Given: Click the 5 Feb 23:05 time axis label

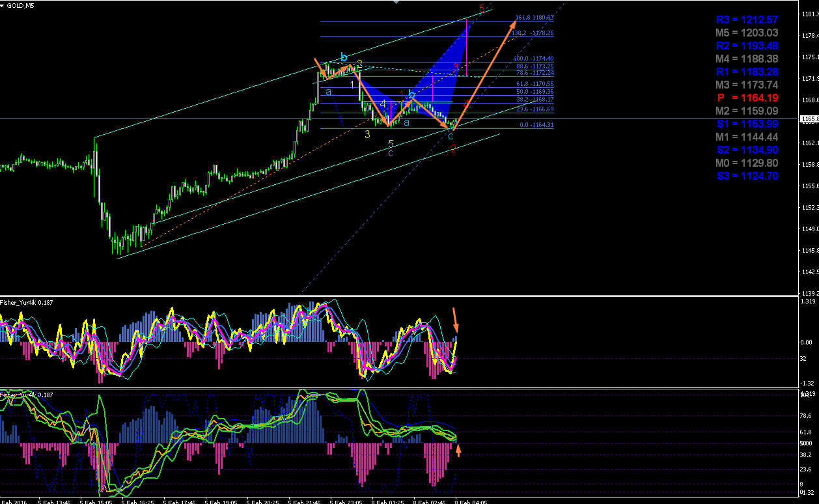Looking at the screenshot, I should click(x=346, y=501).
